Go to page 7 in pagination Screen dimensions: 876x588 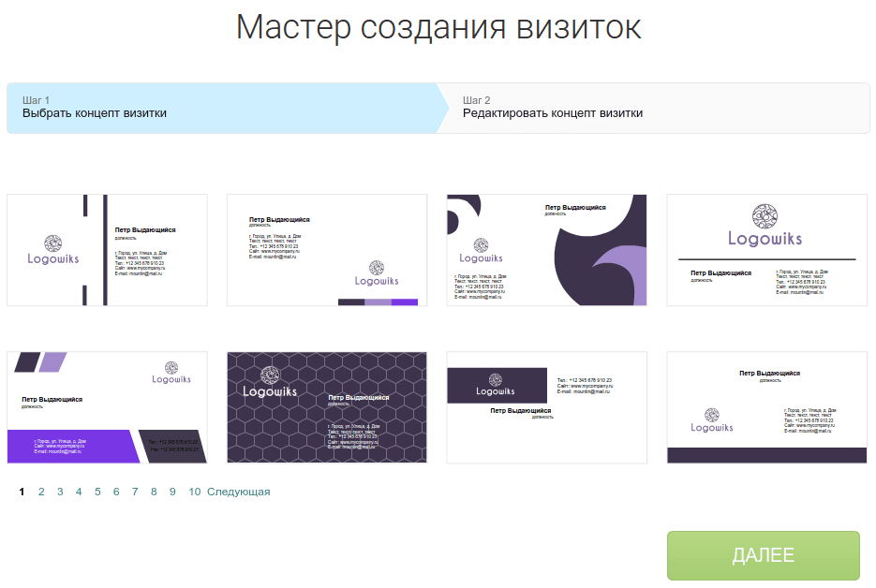click(135, 492)
